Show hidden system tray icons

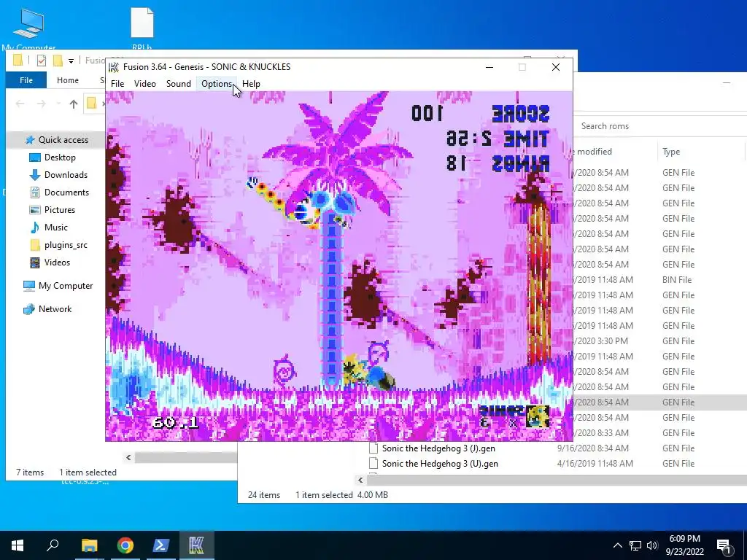[x=617, y=545]
